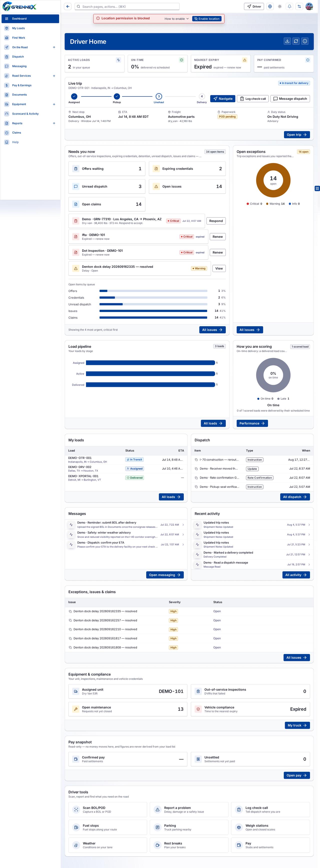The image size is (320, 868).
Task: Expand the Road Services sidebar submenu
Action: click(54, 76)
